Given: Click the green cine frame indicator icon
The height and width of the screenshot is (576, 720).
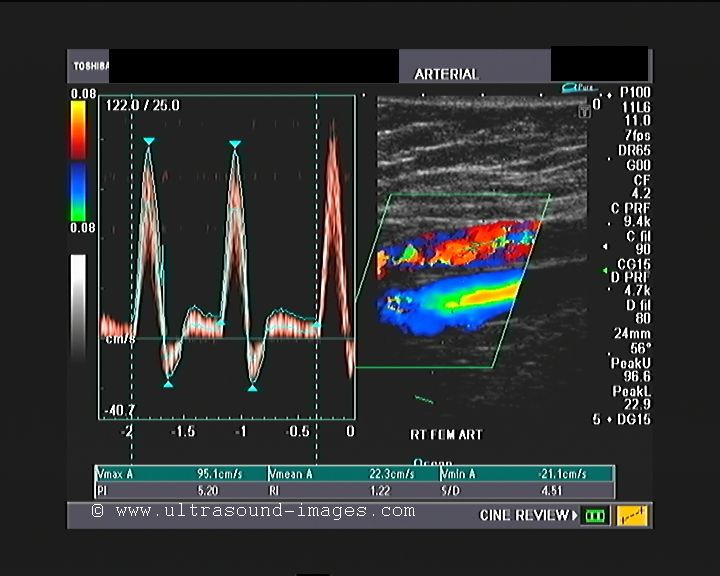Looking at the screenshot, I should 595,516.
